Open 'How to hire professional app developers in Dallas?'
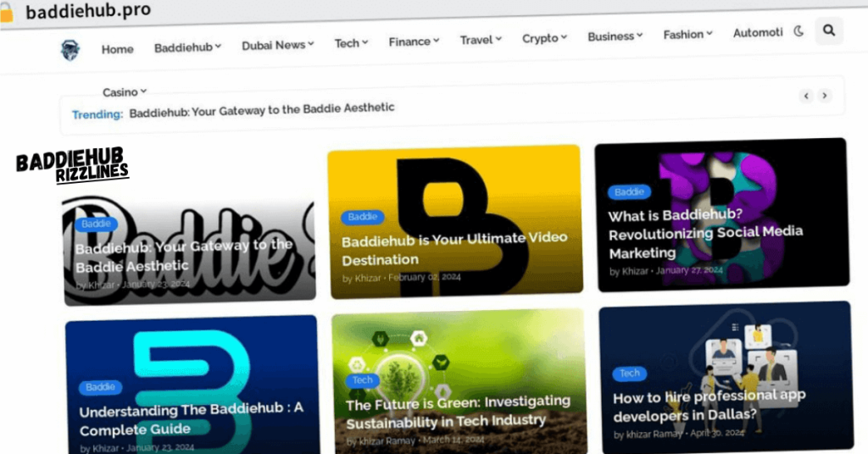The height and width of the screenshot is (454, 868). coord(709,406)
